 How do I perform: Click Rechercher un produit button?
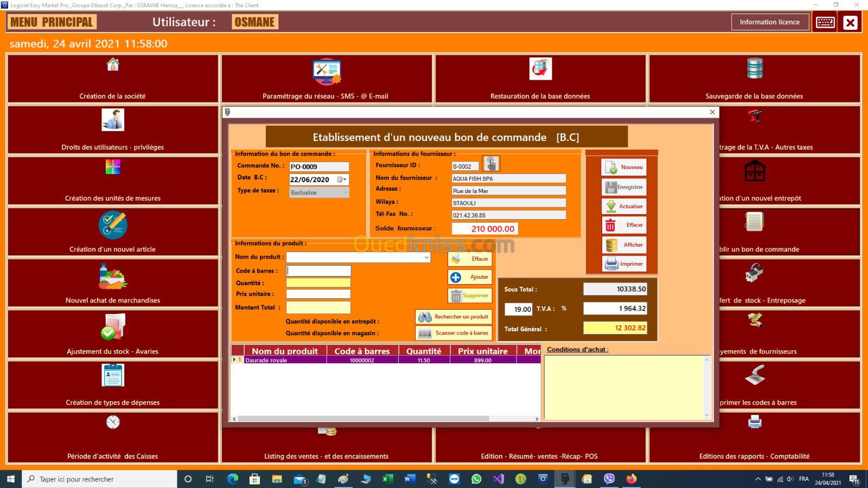pyautogui.click(x=453, y=317)
